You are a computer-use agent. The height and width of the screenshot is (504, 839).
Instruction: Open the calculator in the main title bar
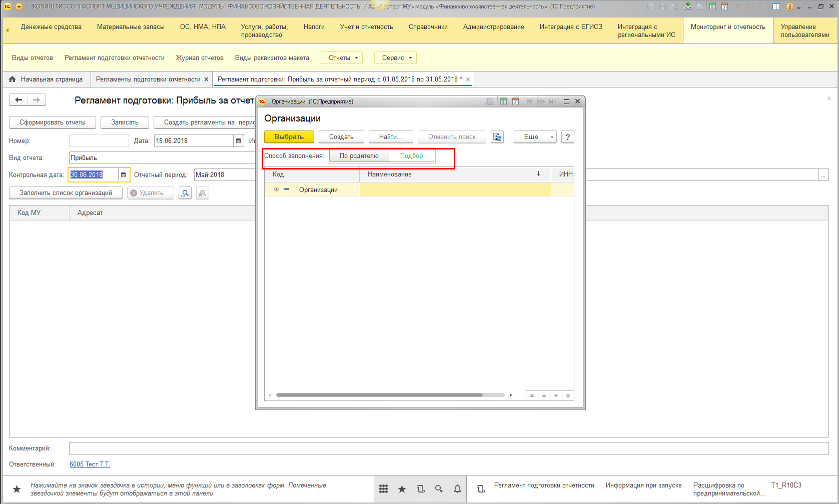point(712,6)
